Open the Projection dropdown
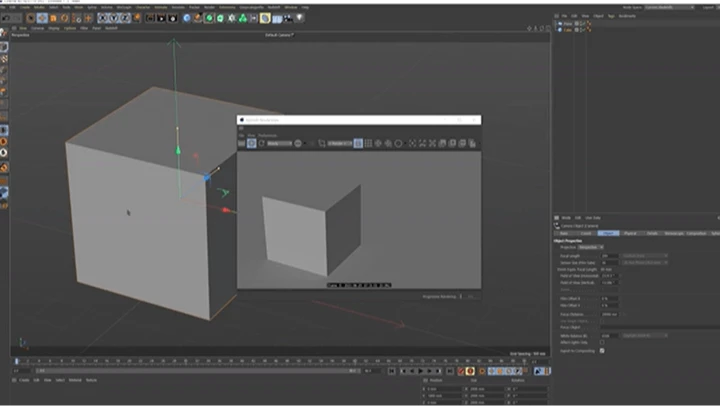Screen dimensions: 720x406 coord(591,247)
